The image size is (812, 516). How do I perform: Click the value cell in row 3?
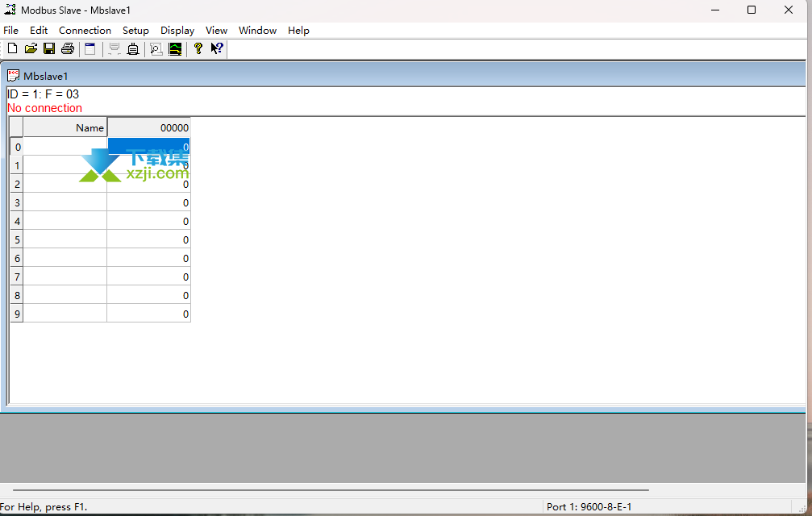click(x=149, y=203)
